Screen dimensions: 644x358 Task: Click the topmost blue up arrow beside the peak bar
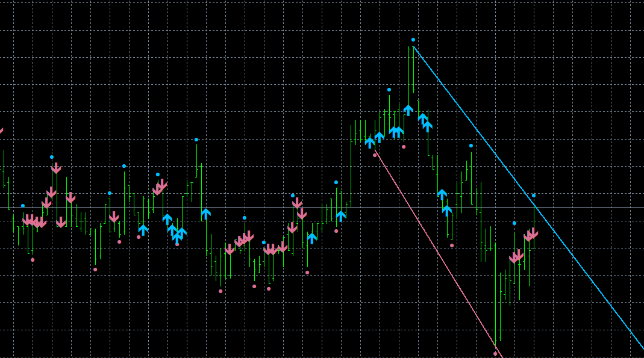pos(408,110)
